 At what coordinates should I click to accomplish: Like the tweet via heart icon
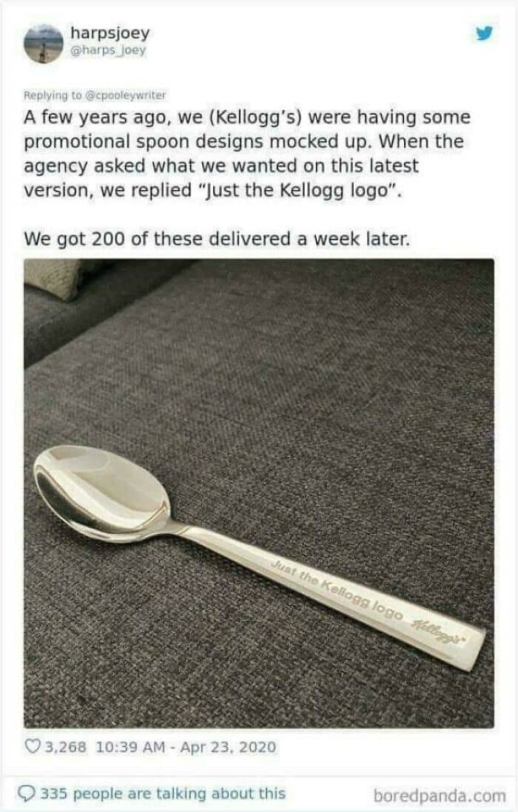[x=33, y=746]
